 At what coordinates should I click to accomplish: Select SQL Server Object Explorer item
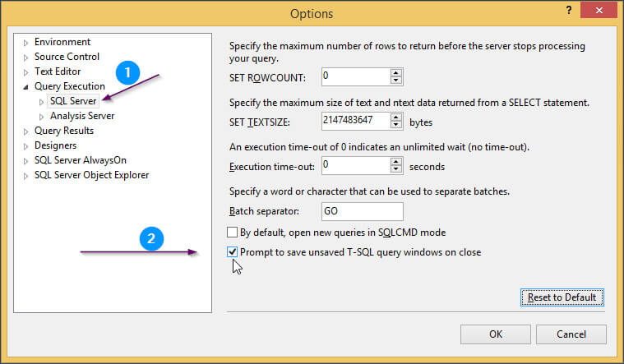91,175
